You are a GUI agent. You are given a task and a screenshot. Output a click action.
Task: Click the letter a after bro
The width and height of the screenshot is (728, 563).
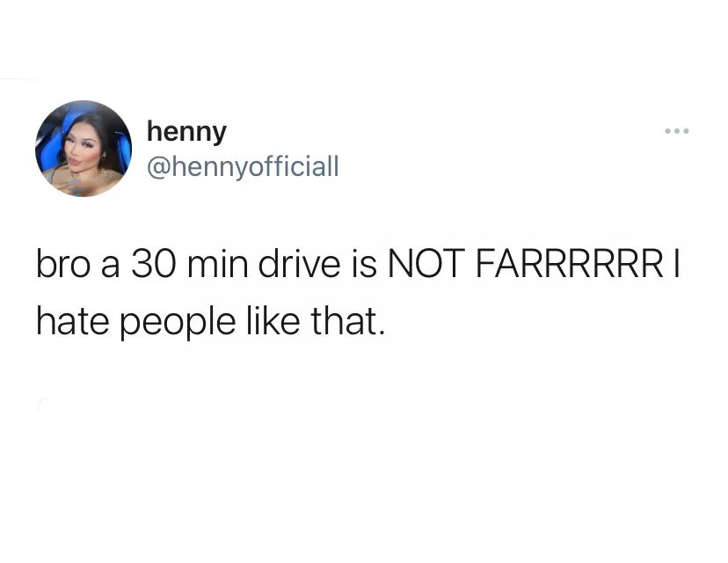pos(111,267)
